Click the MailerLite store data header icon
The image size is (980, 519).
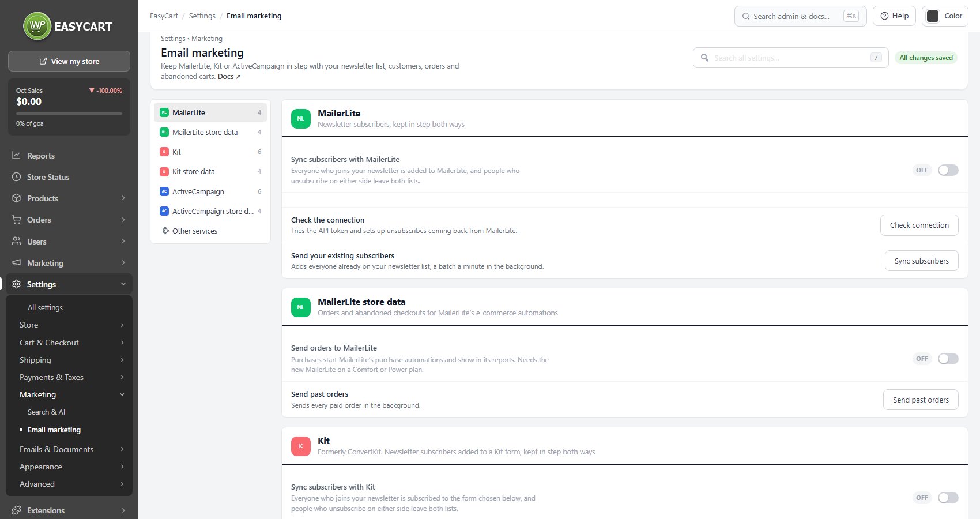coord(301,307)
